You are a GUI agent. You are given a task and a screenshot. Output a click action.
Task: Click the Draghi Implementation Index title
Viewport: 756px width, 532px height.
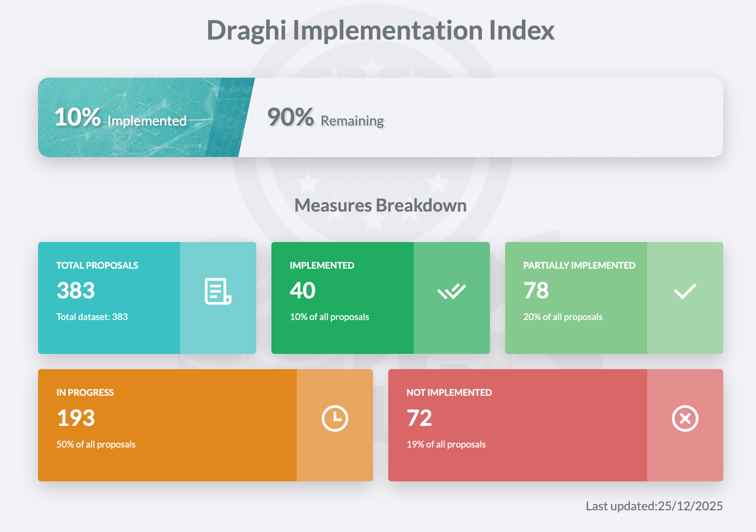(380, 30)
